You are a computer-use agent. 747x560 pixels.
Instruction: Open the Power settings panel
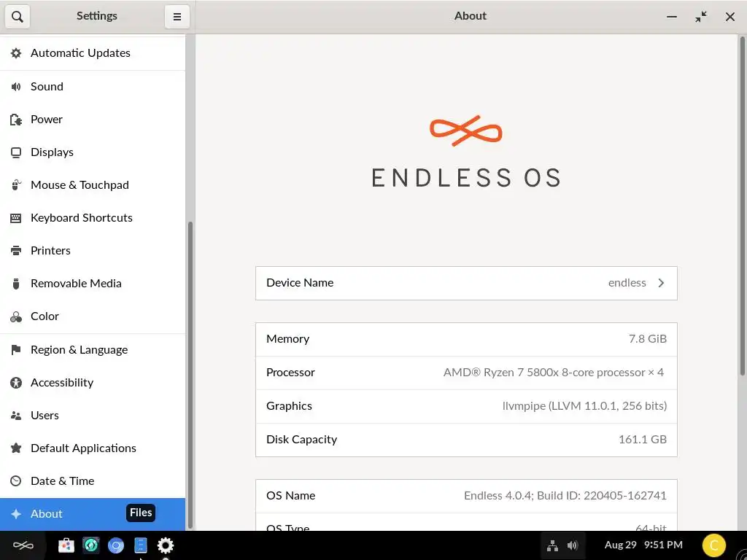(x=93, y=119)
